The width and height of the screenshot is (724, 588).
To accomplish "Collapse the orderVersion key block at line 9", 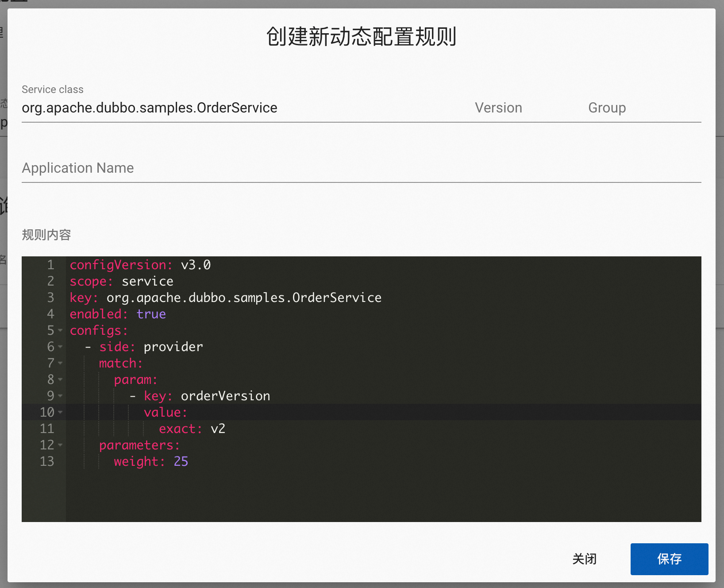I will (x=61, y=396).
